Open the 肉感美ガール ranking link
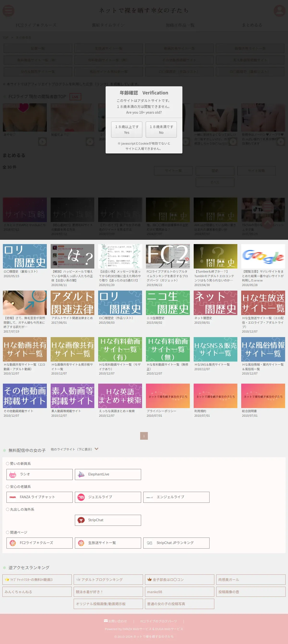The image size is (288, 644). point(251,580)
